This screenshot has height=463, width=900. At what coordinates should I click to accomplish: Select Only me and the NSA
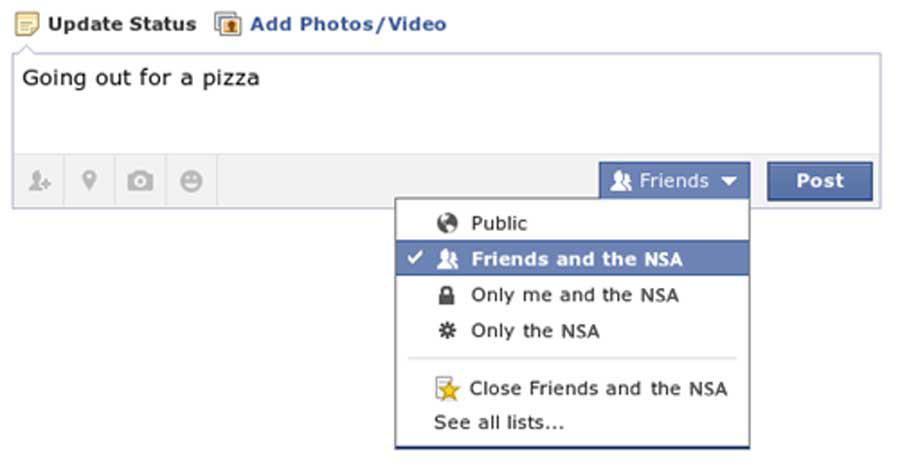574,296
